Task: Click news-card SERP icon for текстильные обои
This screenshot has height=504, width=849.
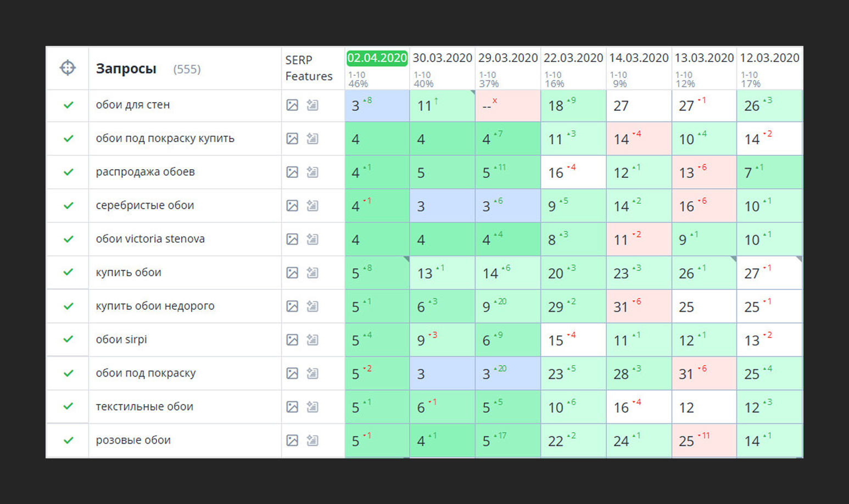Action: pyautogui.click(x=312, y=406)
